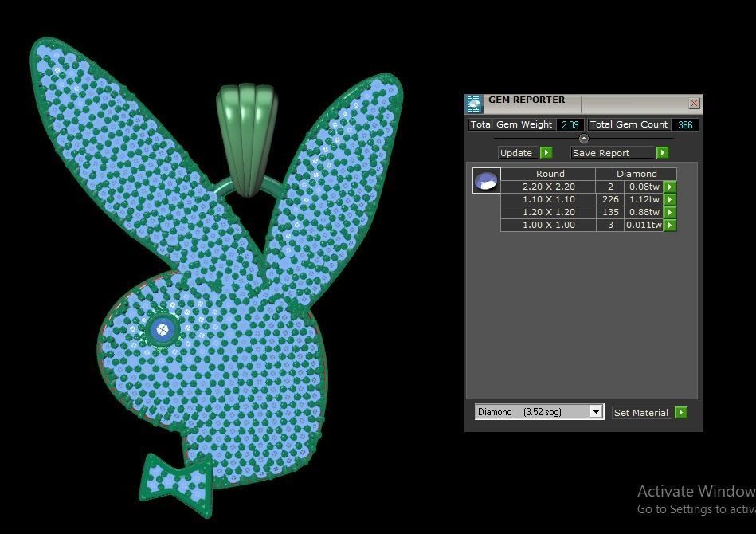Select the 1.00 X 1.00 size cell
This screenshot has width=756, height=534.
click(549, 225)
